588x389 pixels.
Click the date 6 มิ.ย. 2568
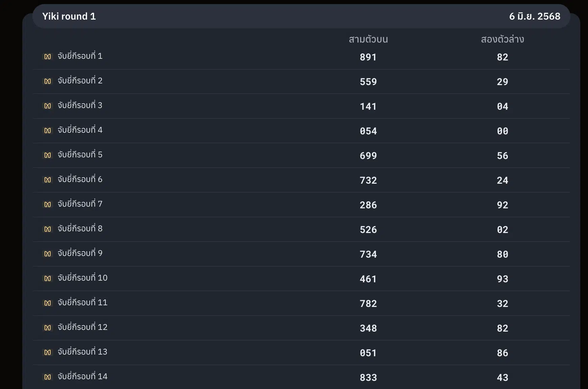535,16
